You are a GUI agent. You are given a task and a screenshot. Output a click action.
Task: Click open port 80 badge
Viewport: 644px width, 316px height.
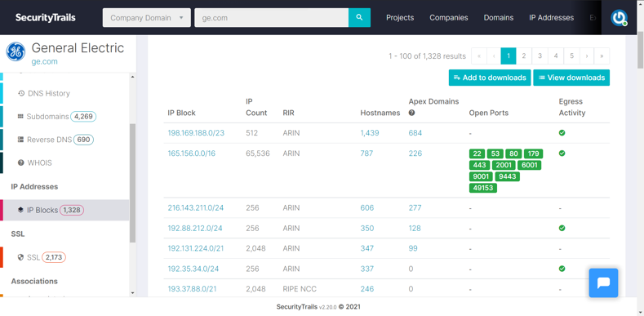[513, 154]
